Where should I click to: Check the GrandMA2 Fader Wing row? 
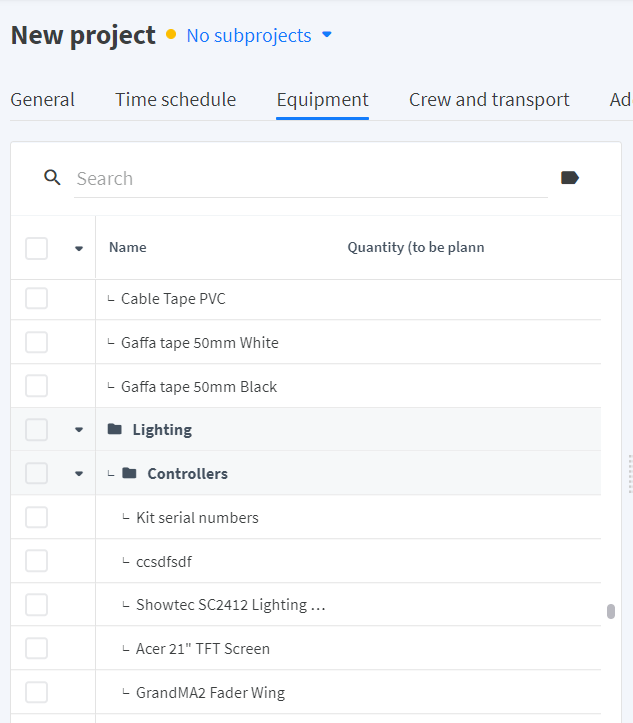(x=36, y=692)
